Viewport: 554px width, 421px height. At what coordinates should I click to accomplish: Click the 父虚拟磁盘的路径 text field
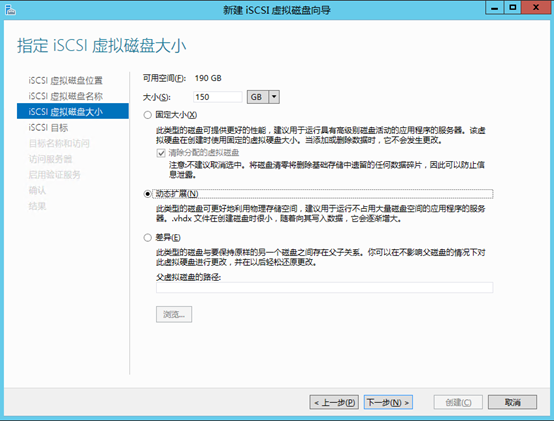(x=324, y=287)
